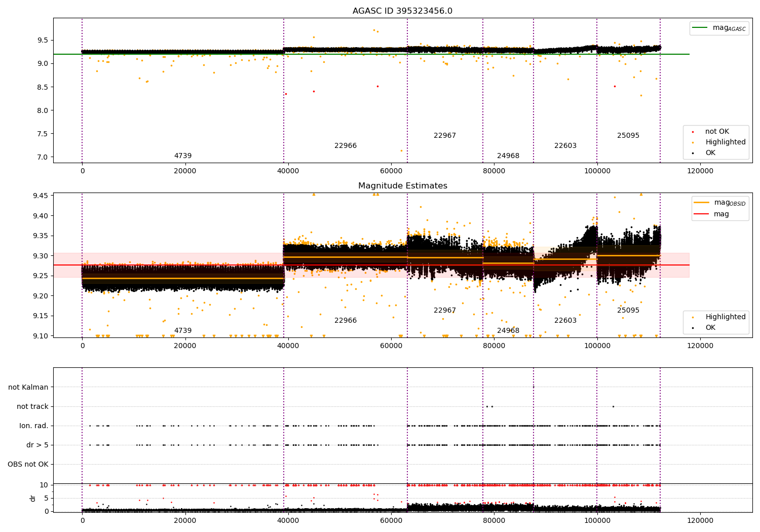The width and height of the screenshot is (760, 532).
Task: Click the 9.5 y-tick of top plot
Action: point(43,40)
